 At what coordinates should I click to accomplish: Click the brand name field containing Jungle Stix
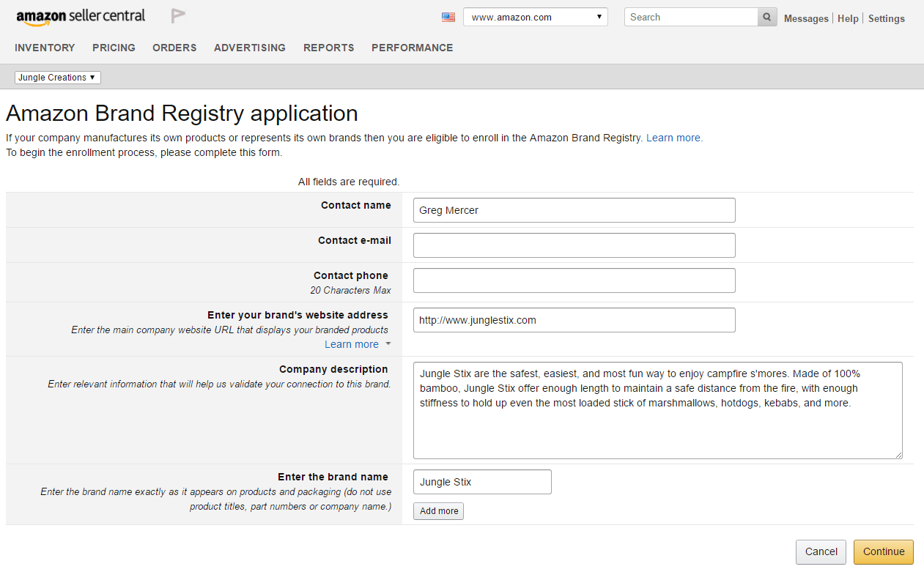click(482, 482)
